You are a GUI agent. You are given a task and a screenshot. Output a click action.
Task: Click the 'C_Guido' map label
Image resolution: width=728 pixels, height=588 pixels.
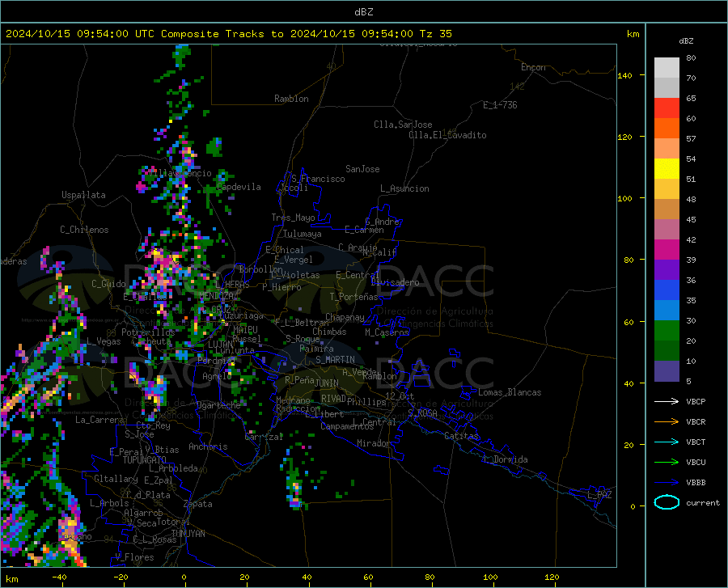click(108, 284)
